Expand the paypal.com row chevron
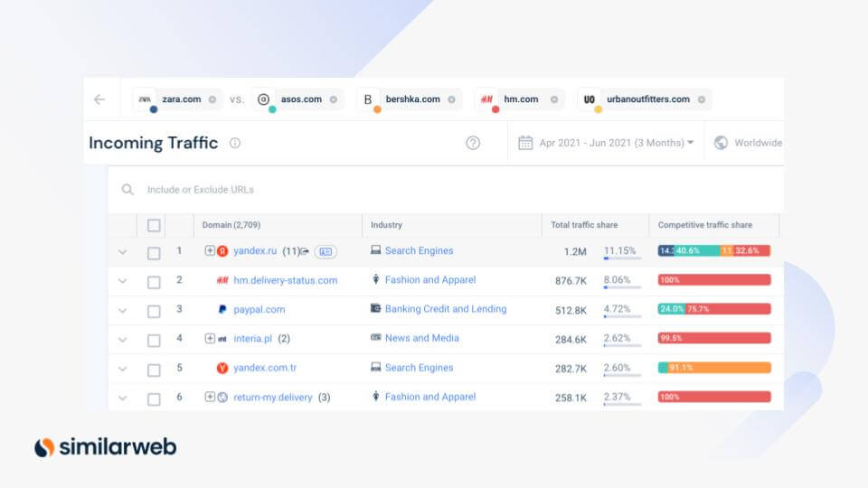The height and width of the screenshot is (488, 868). click(x=122, y=310)
